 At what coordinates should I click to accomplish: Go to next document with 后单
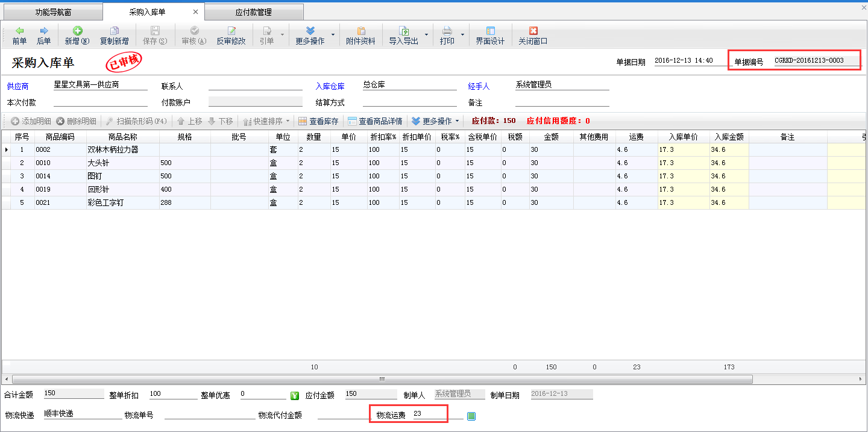pos(43,36)
